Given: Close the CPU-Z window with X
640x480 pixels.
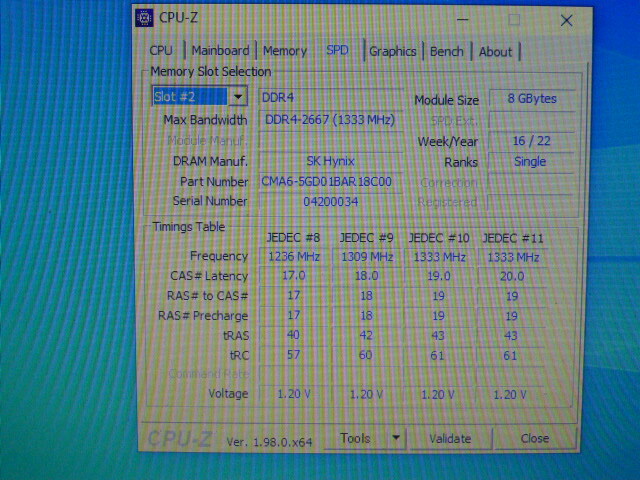Looking at the screenshot, I should point(567,20).
